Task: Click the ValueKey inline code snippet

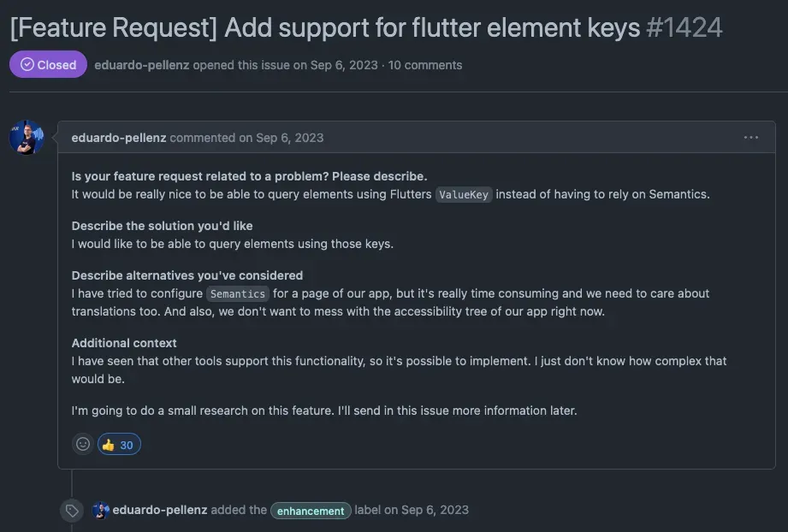Action: (x=464, y=194)
